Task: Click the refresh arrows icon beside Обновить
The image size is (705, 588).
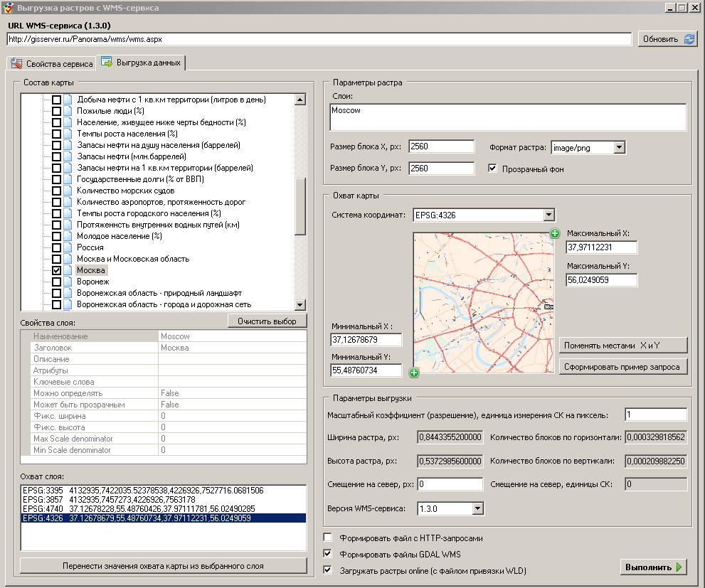Action: (689, 39)
